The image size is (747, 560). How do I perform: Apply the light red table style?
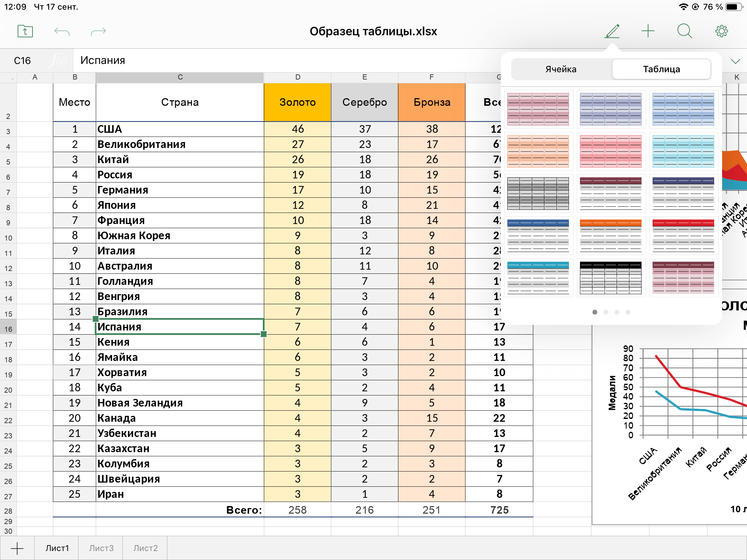pos(611,151)
